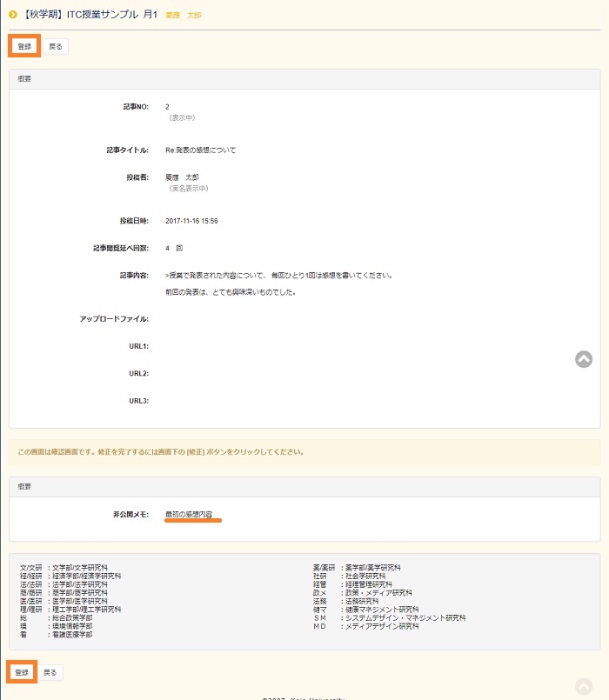Click the 登録 button below the department legend
609x700 pixels.
point(23,672)
